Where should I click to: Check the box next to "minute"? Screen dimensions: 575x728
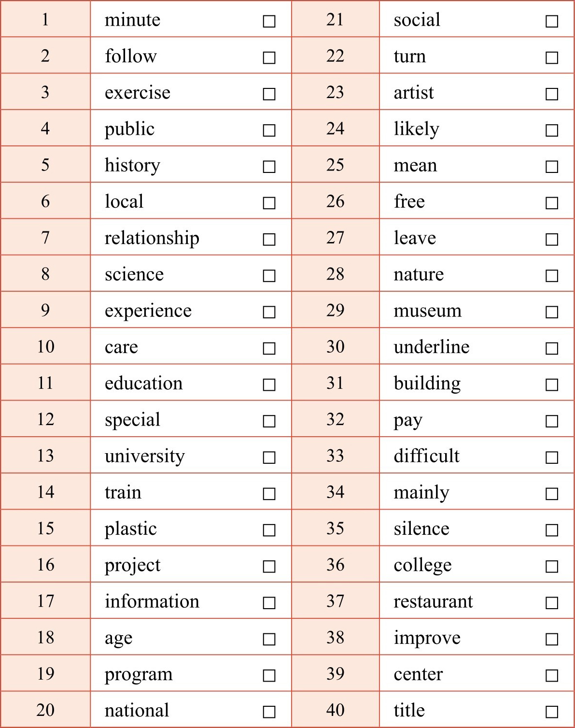click(x=269, y=21)
